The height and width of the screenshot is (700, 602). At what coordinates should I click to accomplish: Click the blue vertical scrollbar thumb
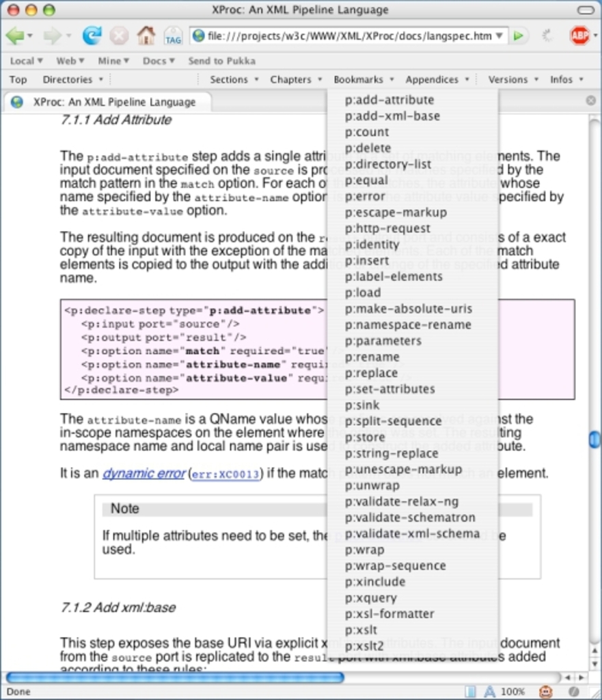click(594, 440)
